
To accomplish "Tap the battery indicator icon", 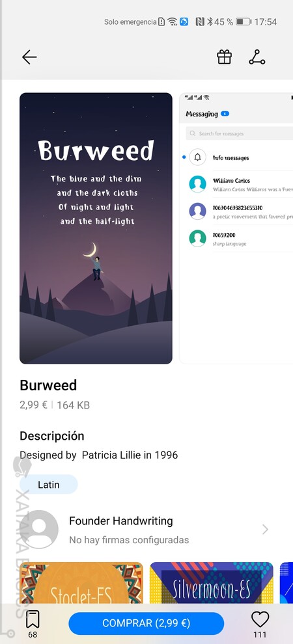I will [x=244, y=21].
